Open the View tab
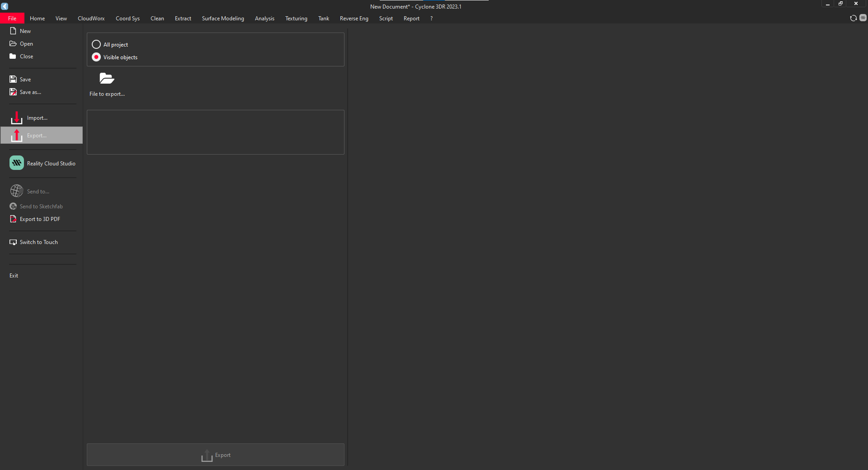 pos(61,19)
